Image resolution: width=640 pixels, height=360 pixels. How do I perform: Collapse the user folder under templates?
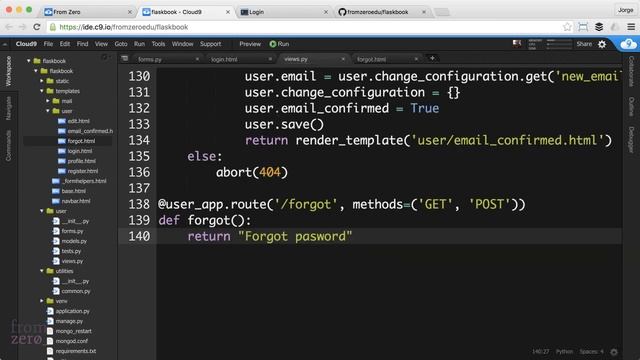coord(48,111)
